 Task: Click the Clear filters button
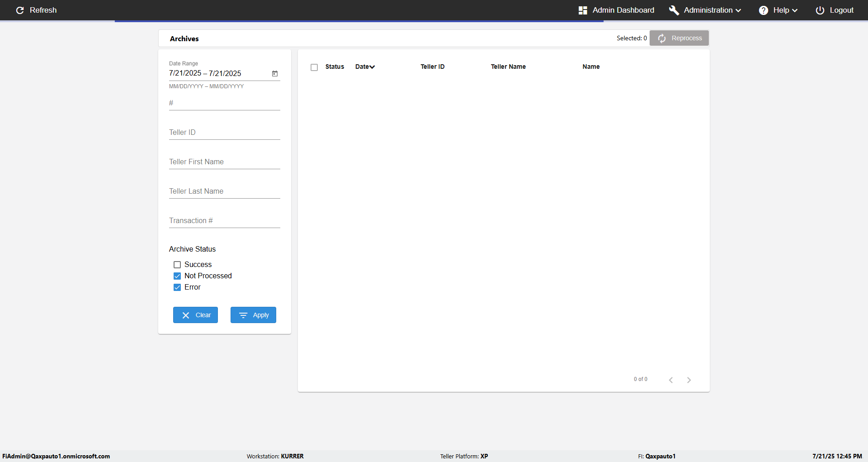[195, 315]
